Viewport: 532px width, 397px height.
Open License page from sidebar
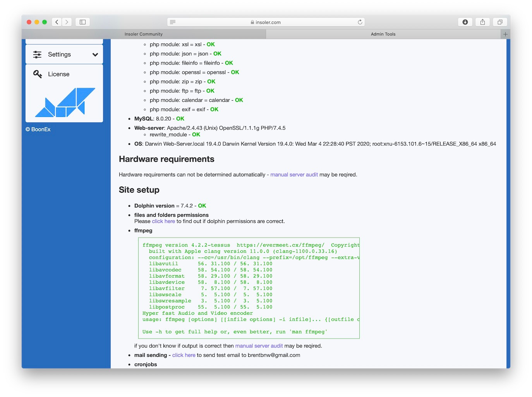pos(59,74)
